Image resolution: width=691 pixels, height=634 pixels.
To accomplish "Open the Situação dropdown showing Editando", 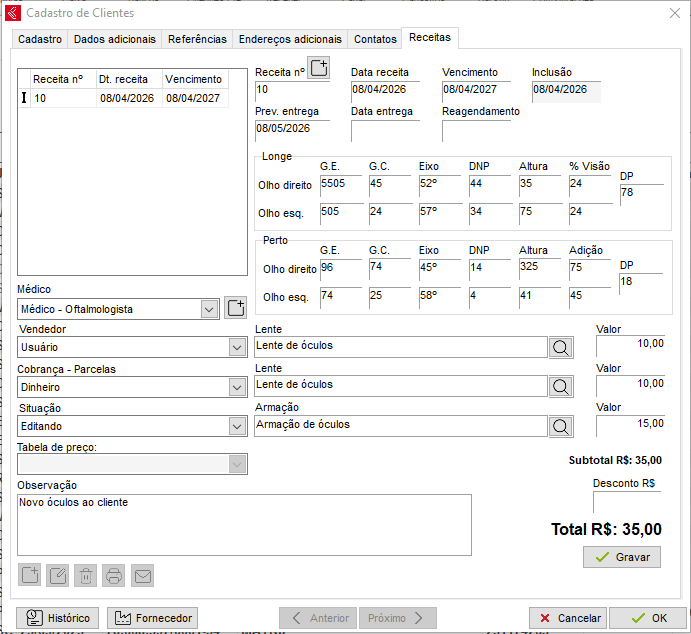I will 237,426.
